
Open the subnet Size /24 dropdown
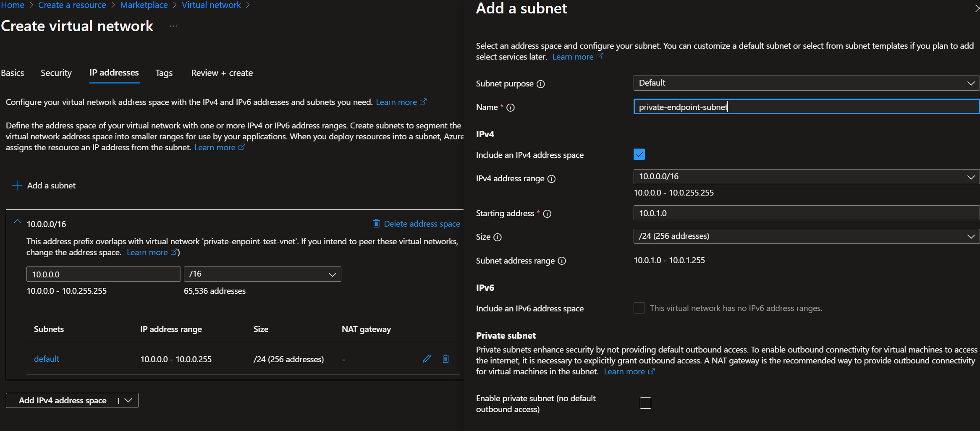point(806,236)
